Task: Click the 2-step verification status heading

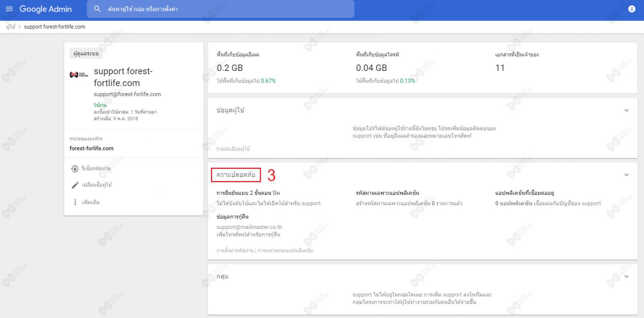Action: point(248,193)
